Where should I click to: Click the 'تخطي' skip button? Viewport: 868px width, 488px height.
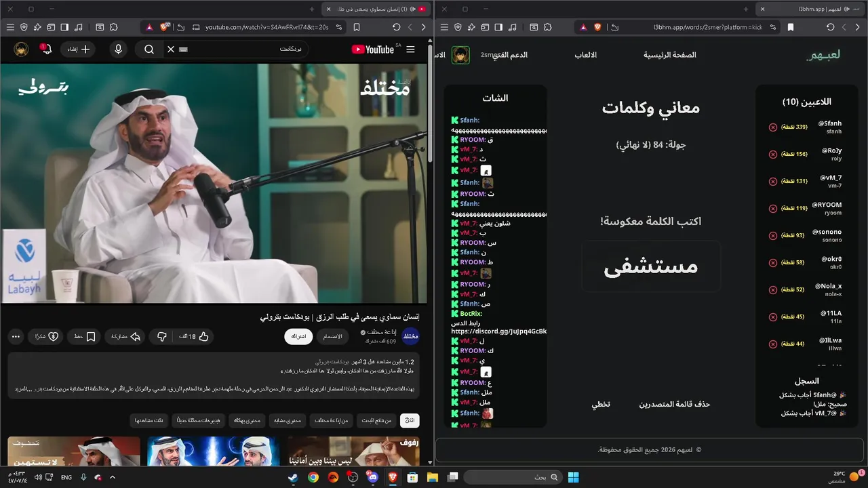click(x=601, y=404)
